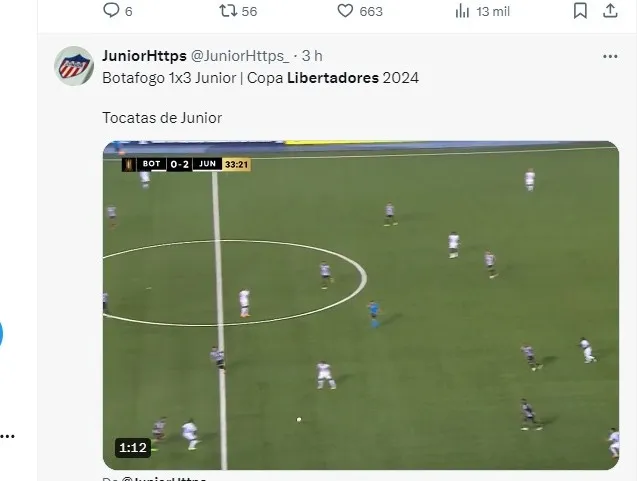The image size is (638, 481).
Task: Open view analytics showing 13 mil
Action: [x=462, y=11]
